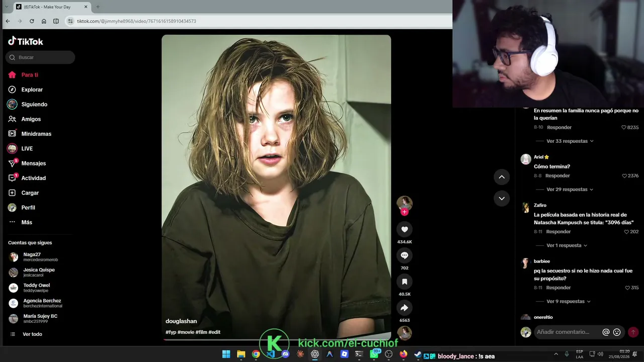Open the Windows Start menu
The height and width of the screenshot is (362, 644).
[x=226, y=354]
